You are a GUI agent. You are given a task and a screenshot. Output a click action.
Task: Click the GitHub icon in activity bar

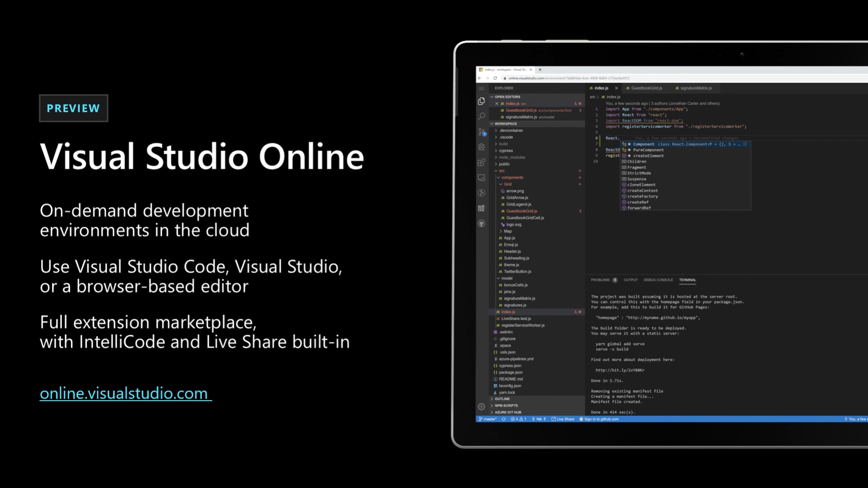[481, 223]
